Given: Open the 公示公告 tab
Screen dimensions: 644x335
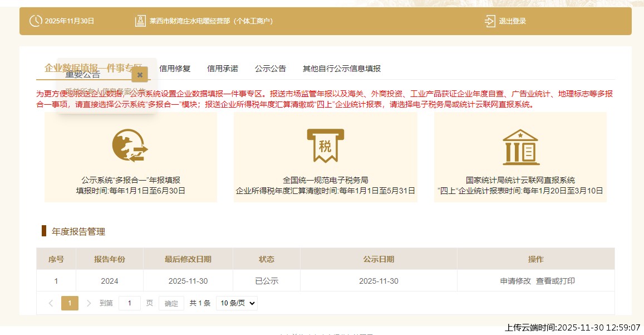Looking at the screenshot, I should [271, 67].
